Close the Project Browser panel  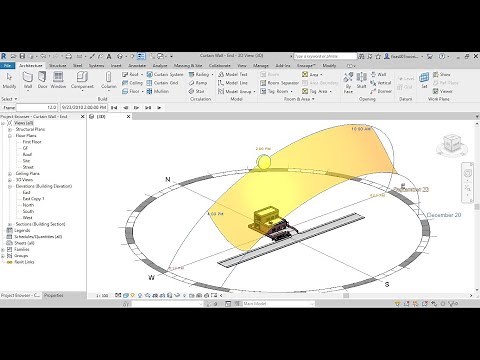[82, 117]
